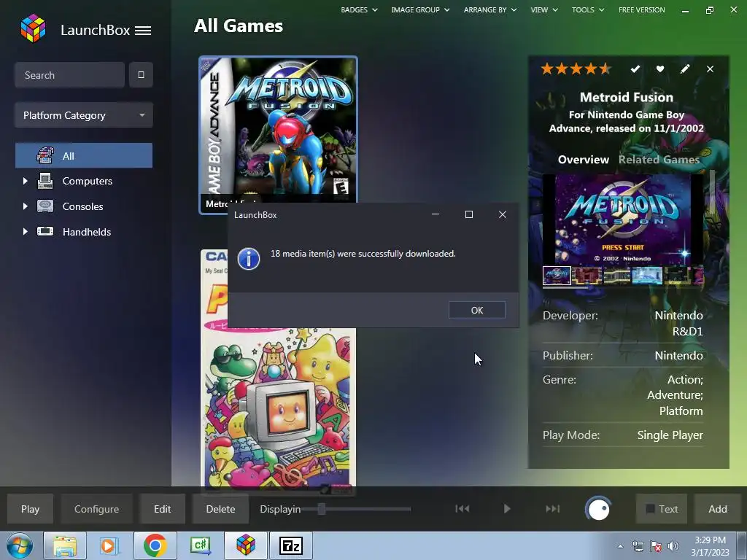Click the Consoles category icon

click(45, 206)
